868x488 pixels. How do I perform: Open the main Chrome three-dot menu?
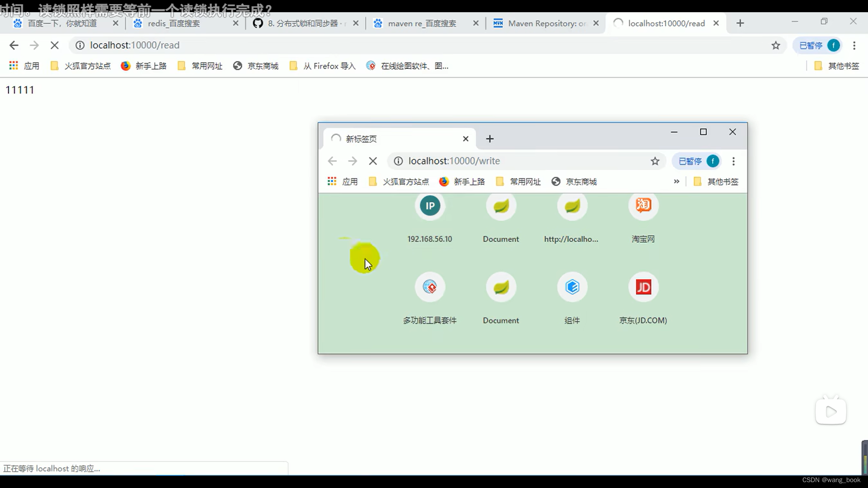[854, 45]
